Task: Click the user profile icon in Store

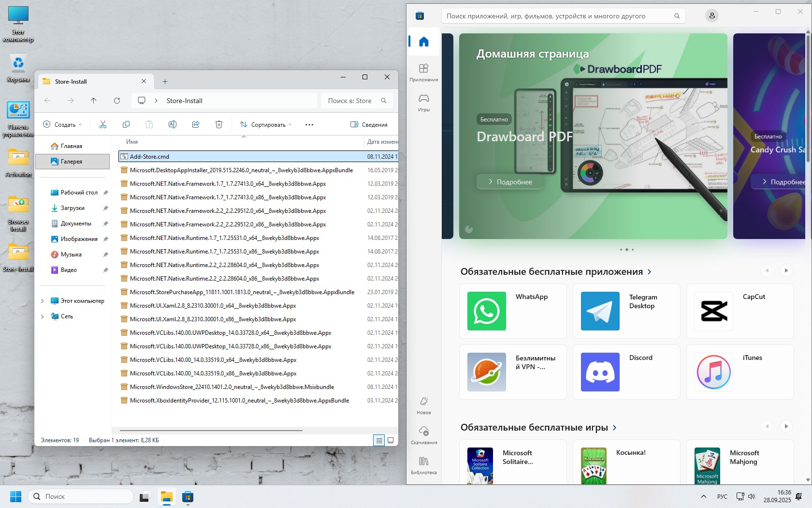Action: 712,16
